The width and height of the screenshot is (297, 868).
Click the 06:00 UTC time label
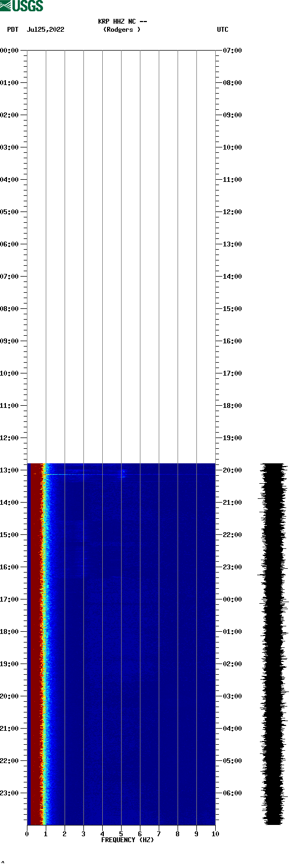[x=232, y=793]
